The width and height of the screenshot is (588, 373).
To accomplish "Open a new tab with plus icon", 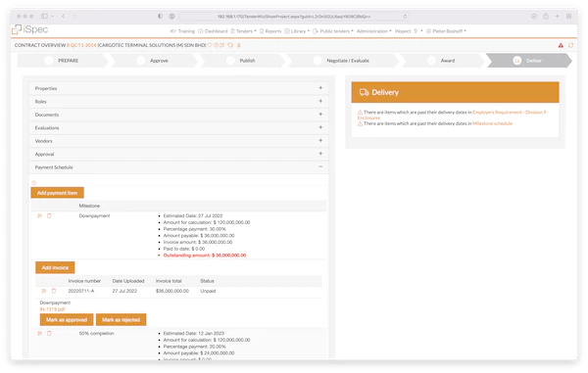I will pyautogui.click(x=558, y=16).
